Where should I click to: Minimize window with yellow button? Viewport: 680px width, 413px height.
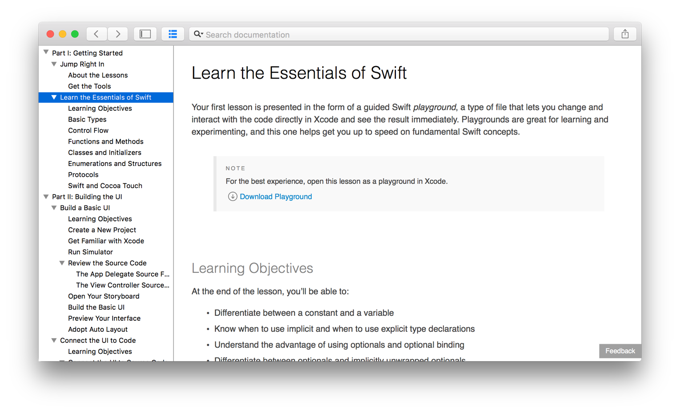pos(62,34)
